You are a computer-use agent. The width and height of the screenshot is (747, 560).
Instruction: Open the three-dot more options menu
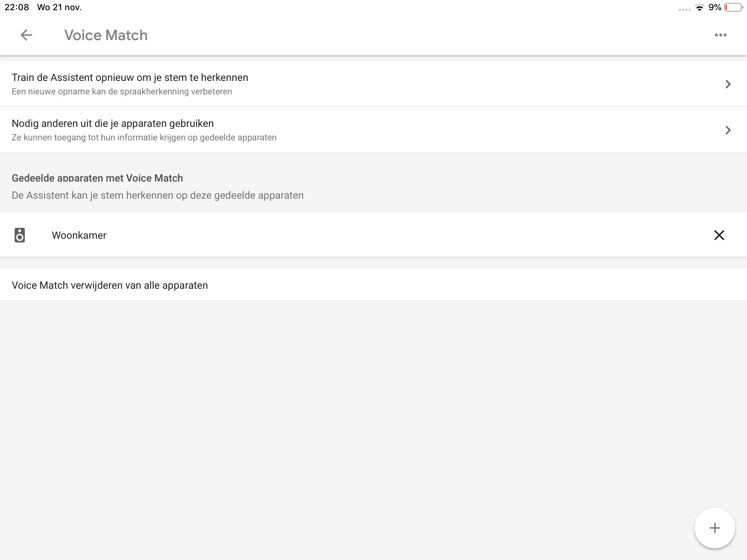(720, 35)
